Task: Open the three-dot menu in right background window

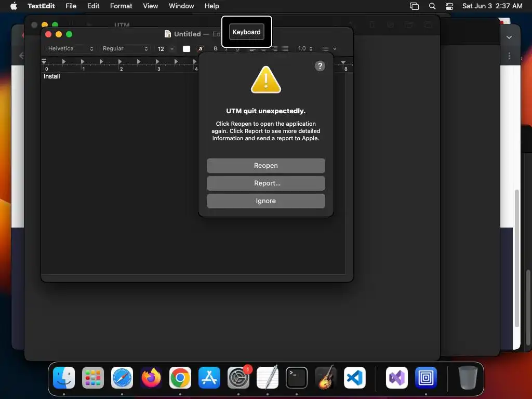Action: coord(509,56)
